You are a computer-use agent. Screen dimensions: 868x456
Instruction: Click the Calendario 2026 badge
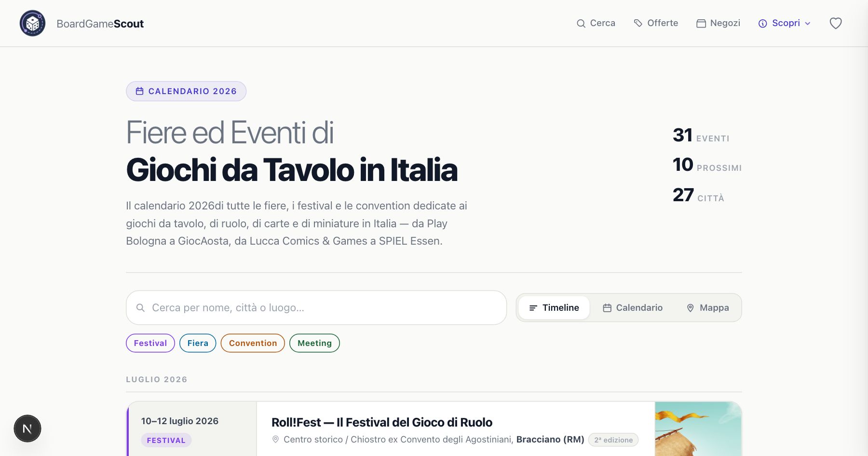pos(186,91)
